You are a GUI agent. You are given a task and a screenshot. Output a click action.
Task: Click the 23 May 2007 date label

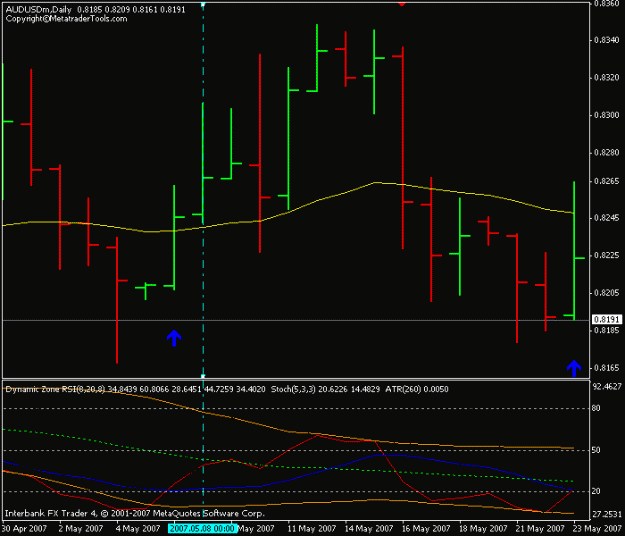[x=597, y=529]
